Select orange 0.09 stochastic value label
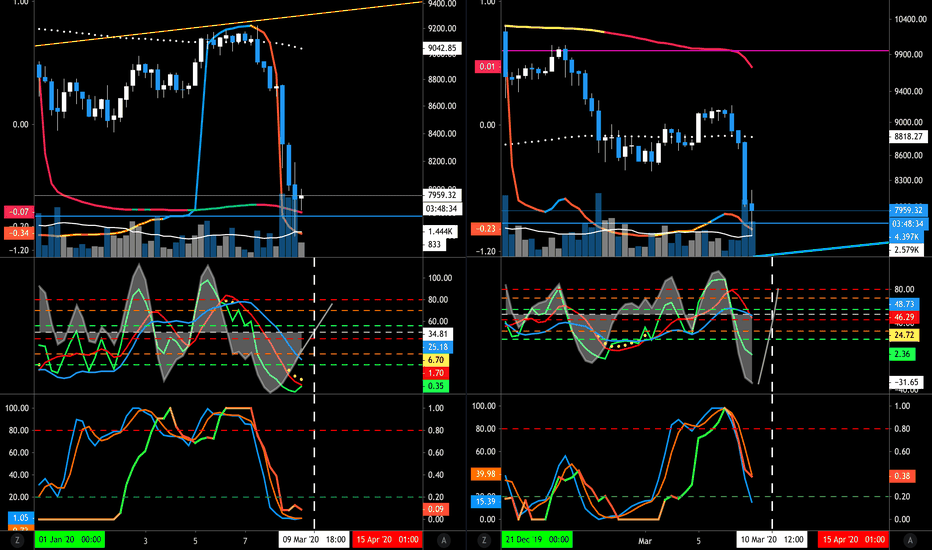 click(x=436, y=509)
